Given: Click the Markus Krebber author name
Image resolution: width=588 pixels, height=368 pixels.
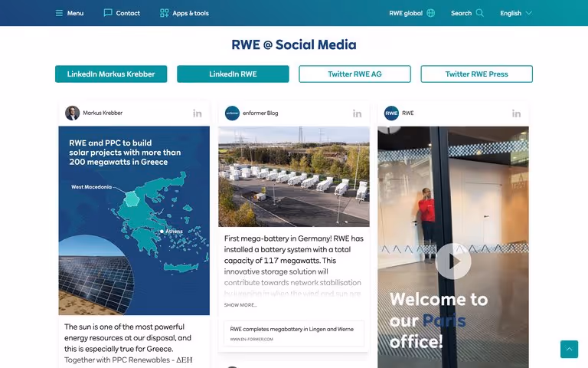Looking at the screenshot, I should 103,113.
